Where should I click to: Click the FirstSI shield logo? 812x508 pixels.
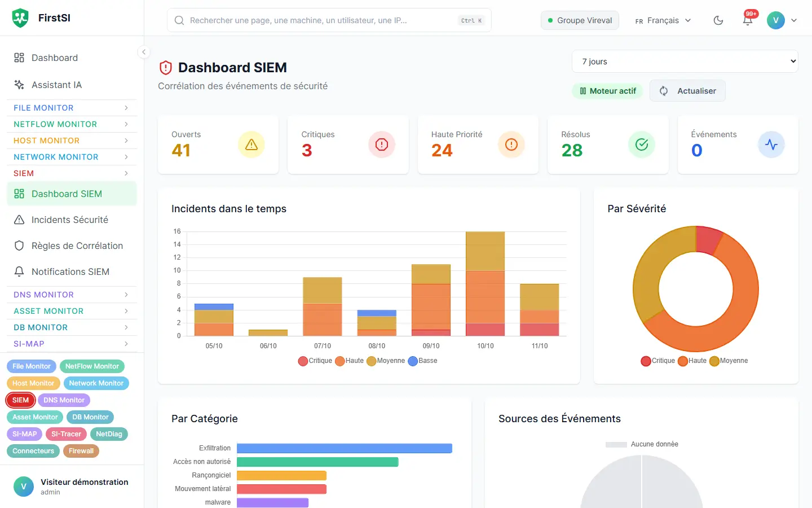tap(20, 18)
